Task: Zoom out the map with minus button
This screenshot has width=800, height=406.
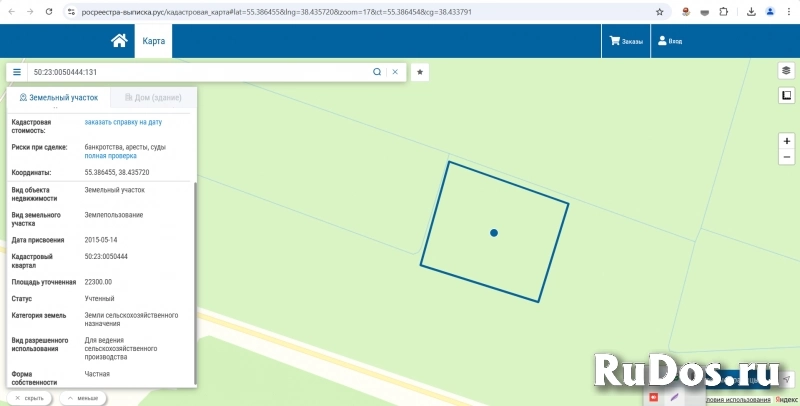Action: tap(786, 157)
